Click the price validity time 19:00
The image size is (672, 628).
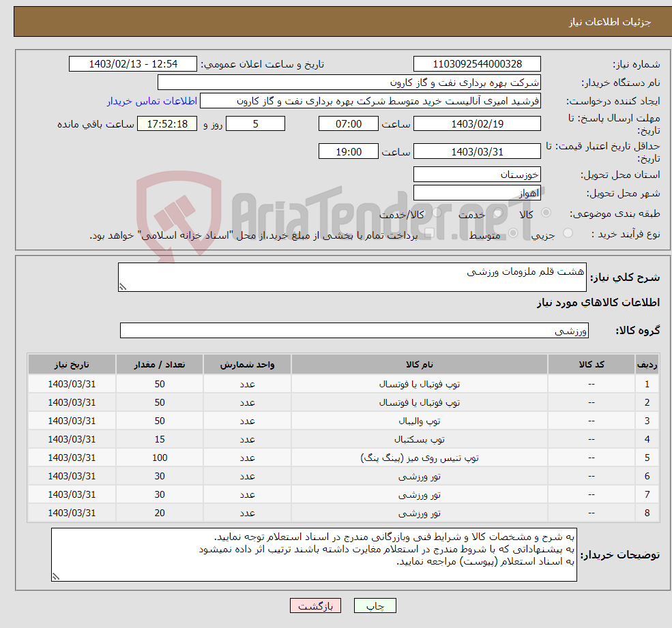[349, 151]
